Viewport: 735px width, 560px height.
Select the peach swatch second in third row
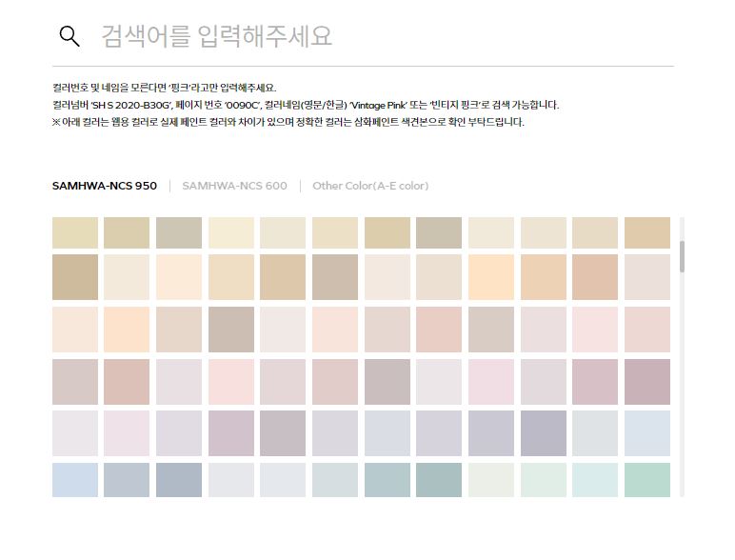(127, 330)
